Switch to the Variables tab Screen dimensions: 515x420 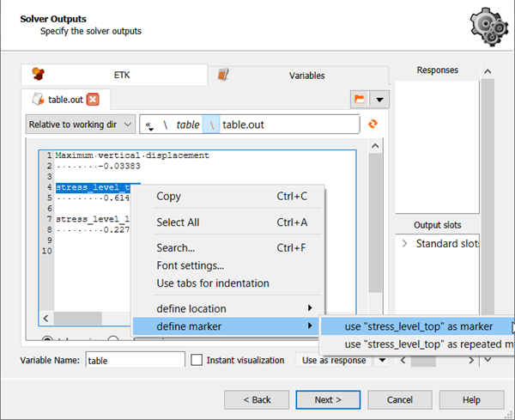298,76
